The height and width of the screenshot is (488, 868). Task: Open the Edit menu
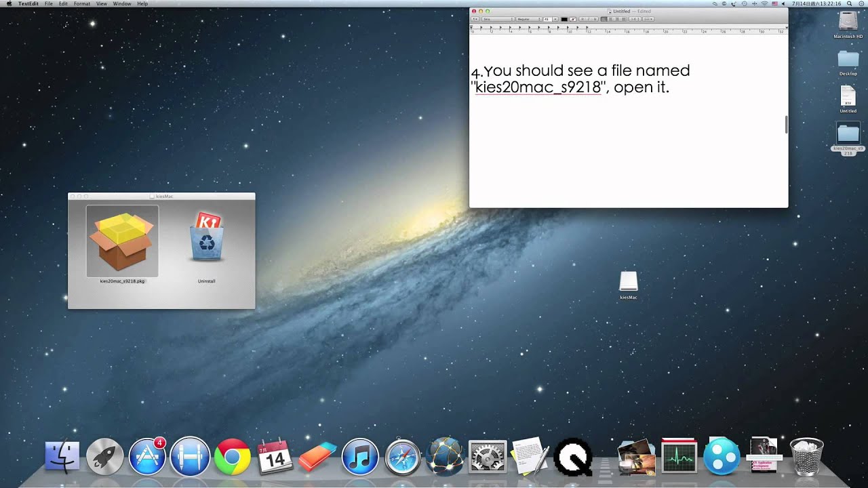point(63,3)
